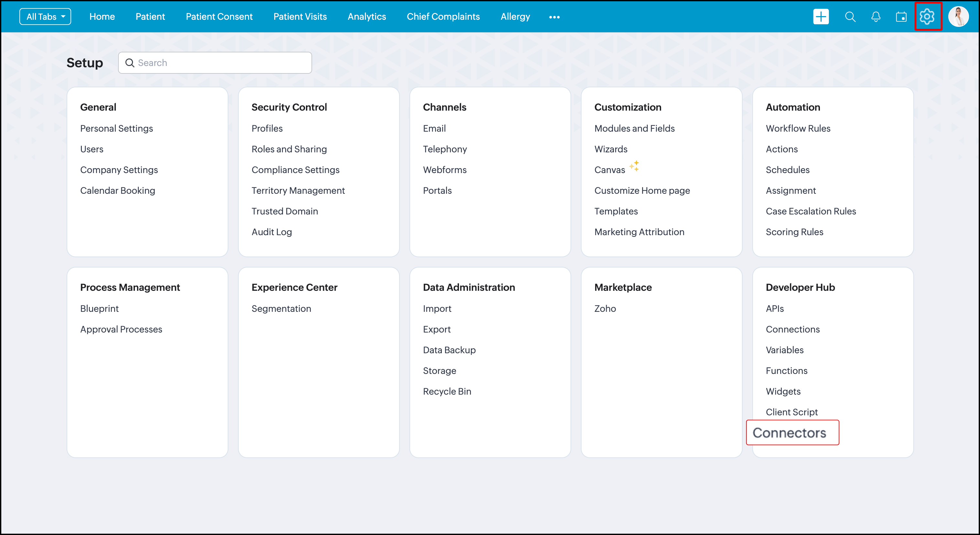This screenshot has height=535, width=980.
Task: Open the notifications bell icon
Action: [876, 17]
